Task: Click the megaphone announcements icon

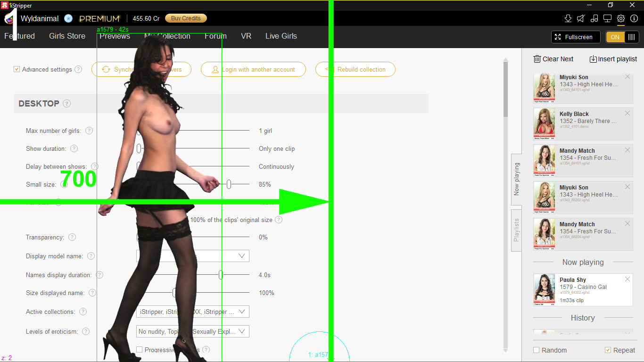Action: (x=581, y=18)
